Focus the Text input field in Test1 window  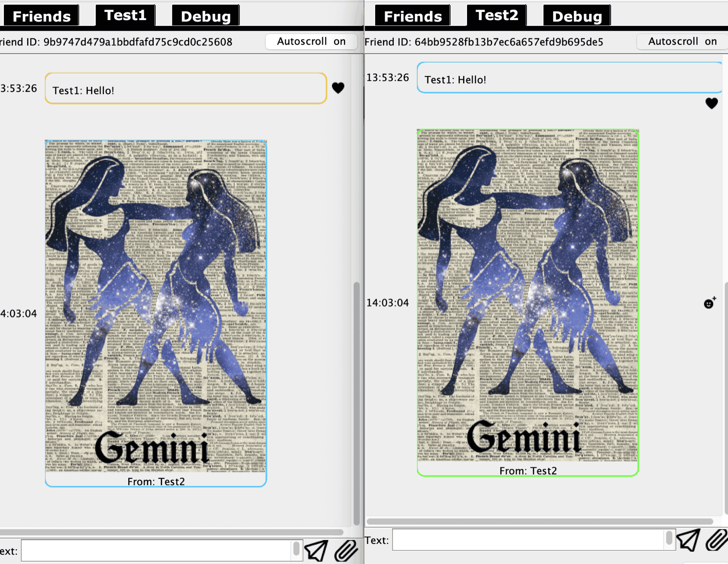click(157, 551)
